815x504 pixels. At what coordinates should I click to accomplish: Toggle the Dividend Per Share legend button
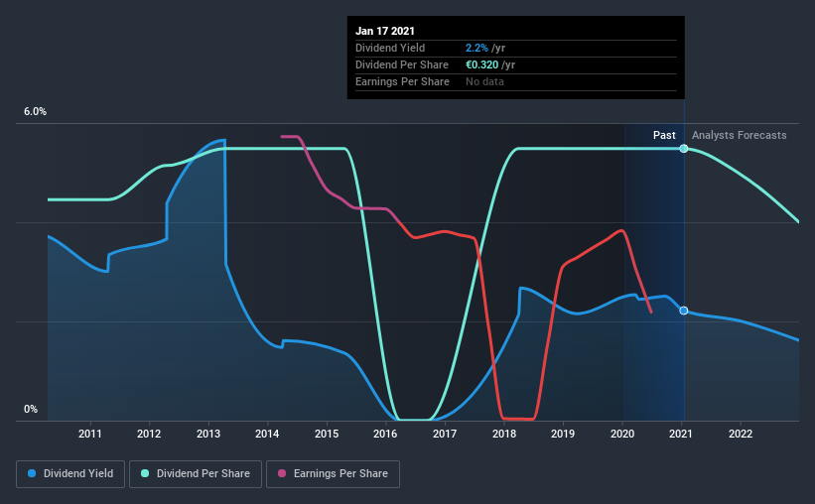tap(196, 474)
